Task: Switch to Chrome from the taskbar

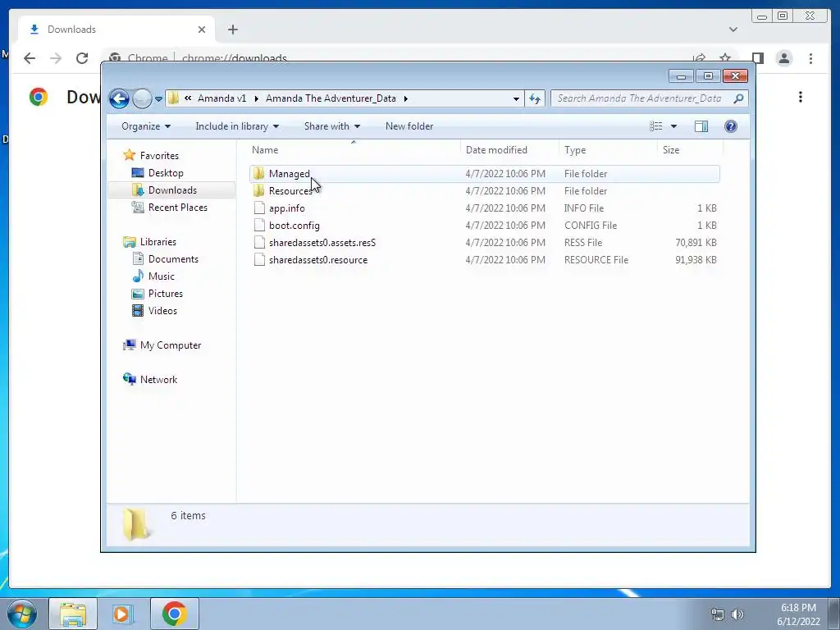Action: 174,614
